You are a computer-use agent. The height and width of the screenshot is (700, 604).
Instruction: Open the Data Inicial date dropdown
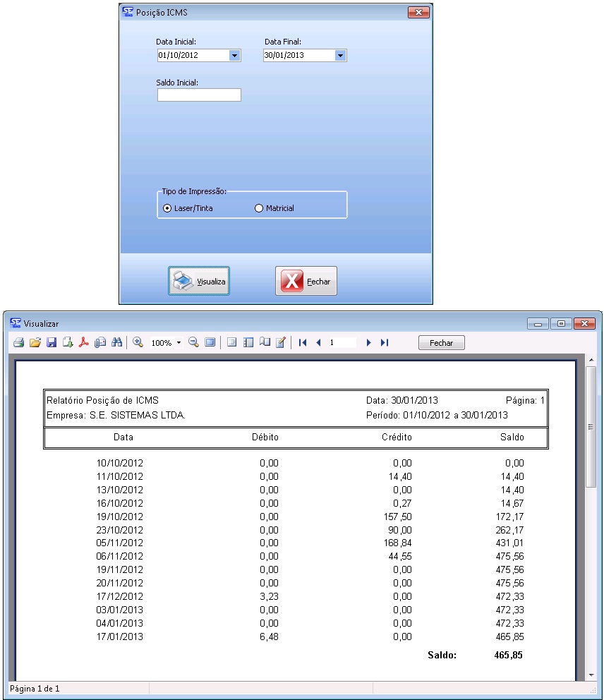point(234,56)
